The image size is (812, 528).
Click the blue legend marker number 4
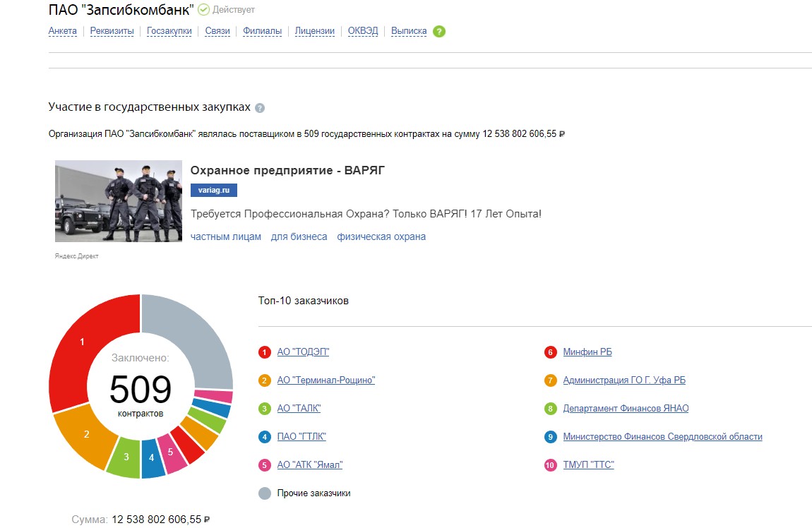pos(265,437)
